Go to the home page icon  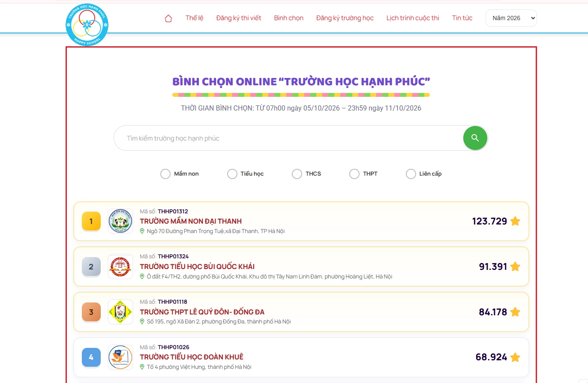tap(168, 18)
